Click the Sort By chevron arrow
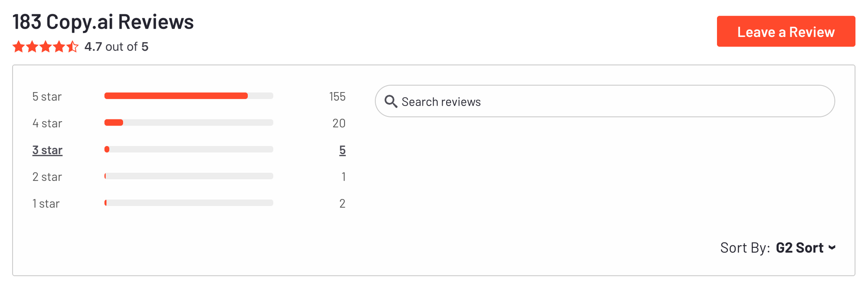 (832, 248)
